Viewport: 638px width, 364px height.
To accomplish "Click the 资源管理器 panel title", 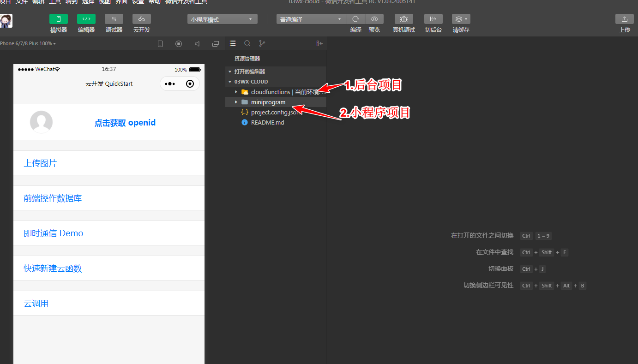I will (x=247, y=59).
